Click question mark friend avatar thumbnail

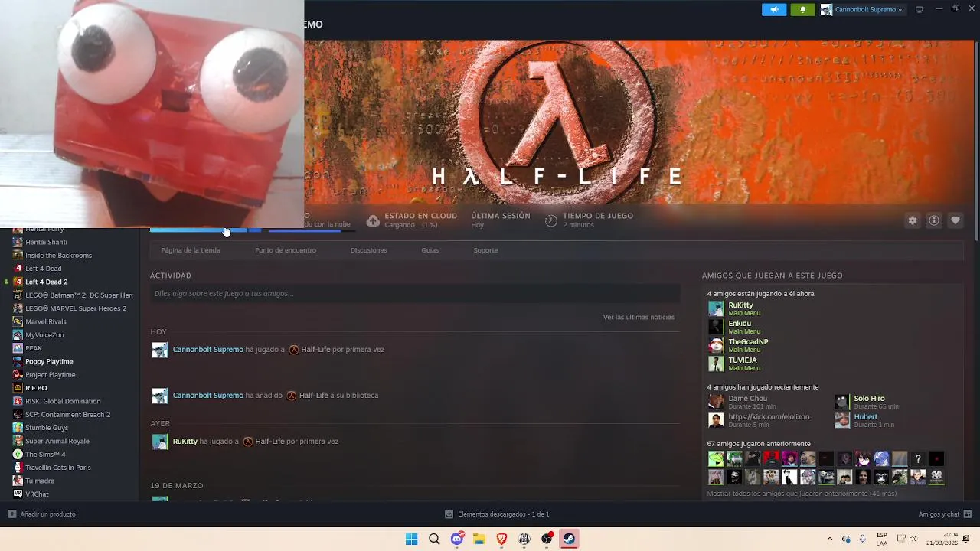click(x=918, y=459)
